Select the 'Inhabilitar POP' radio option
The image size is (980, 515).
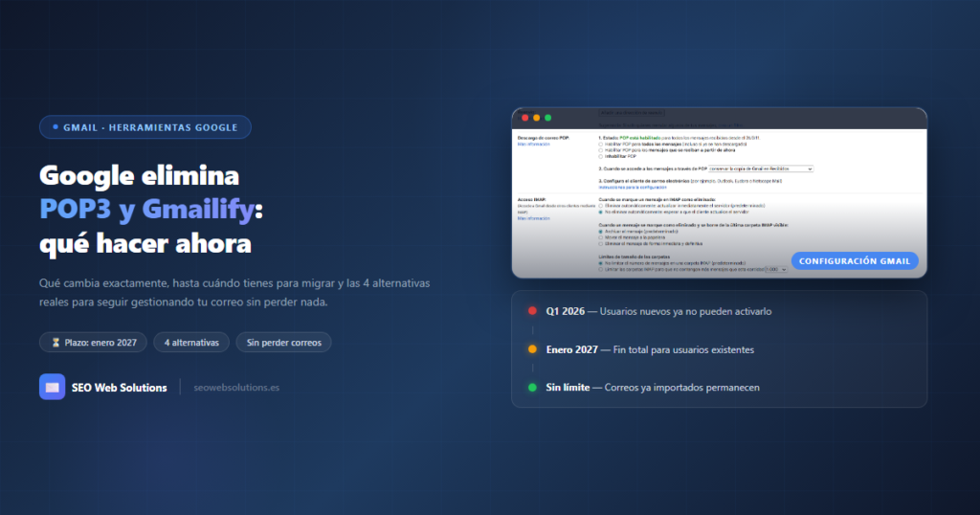pos(601,156)
